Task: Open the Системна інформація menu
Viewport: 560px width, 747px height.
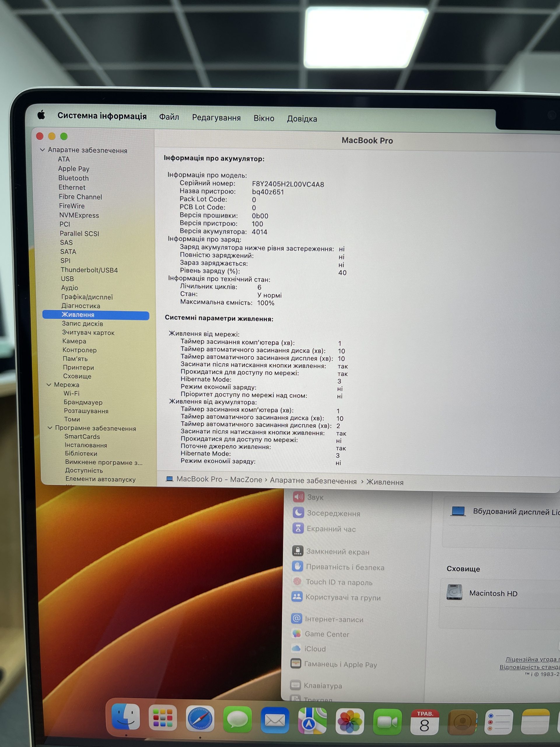Action: click(102, 116)
